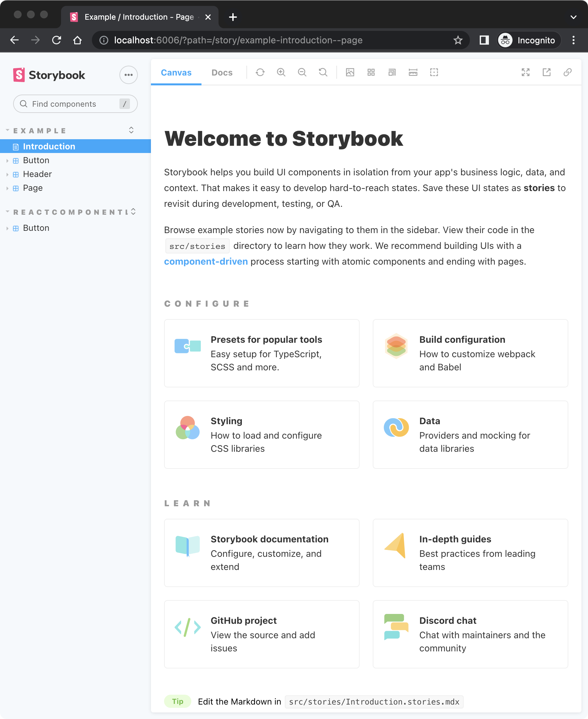Open the viewport size icon

[x=392, y=72]
